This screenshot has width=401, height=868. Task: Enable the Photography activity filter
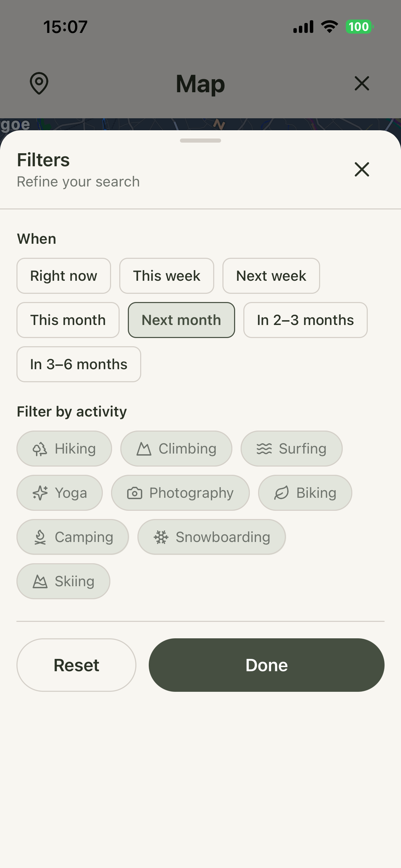pos(180,493)
